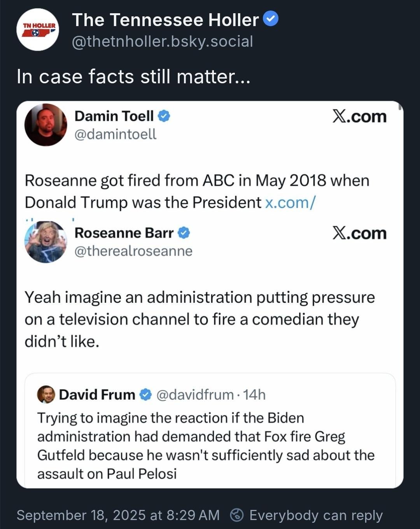This screenshot has height=529, width=420.
Task: Click the X.com logo beside Roseanne Barr
Action: point(359,233)
